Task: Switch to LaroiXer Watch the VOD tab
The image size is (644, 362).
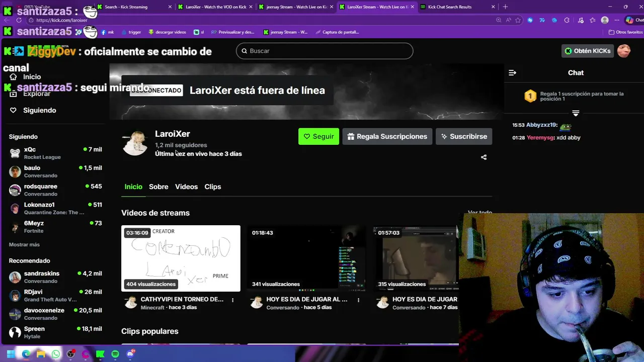Action: (x=215, y=7)
